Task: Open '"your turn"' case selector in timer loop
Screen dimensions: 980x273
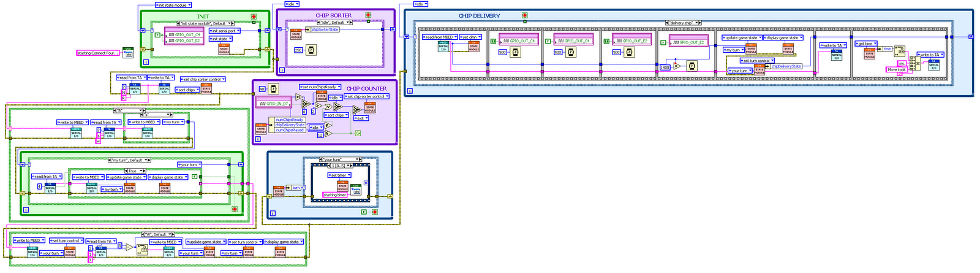Action: point(341,160)
